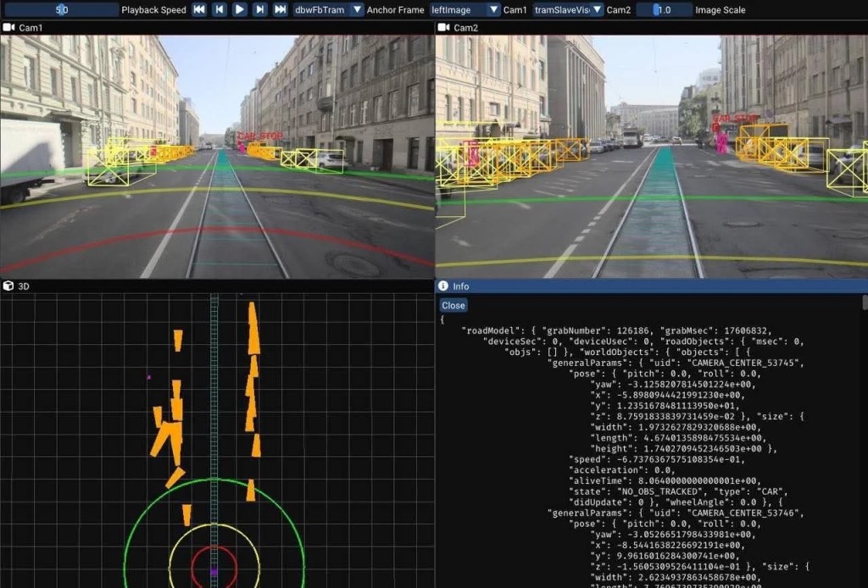
Task: Select the Info panel tab
Action: pyautogui.click(x=460, y=286)
